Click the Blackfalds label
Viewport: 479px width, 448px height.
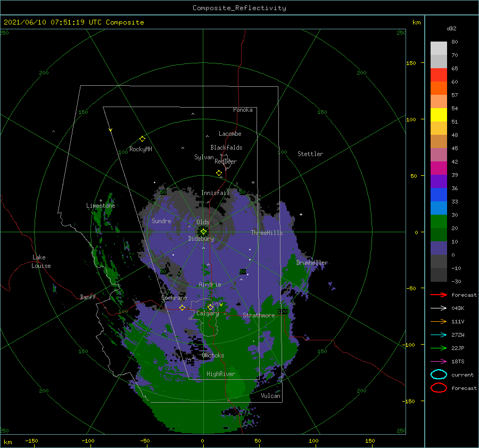click(226, 148)
